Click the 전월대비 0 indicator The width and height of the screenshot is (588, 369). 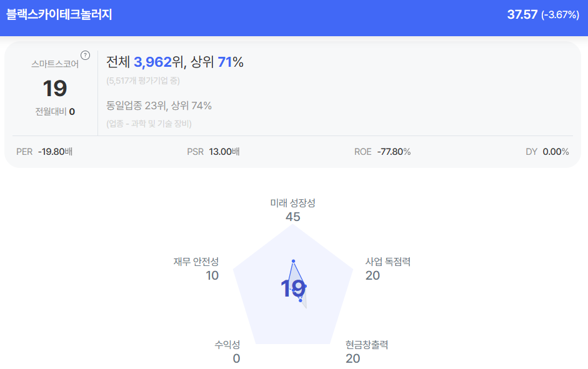coord(55,112)
